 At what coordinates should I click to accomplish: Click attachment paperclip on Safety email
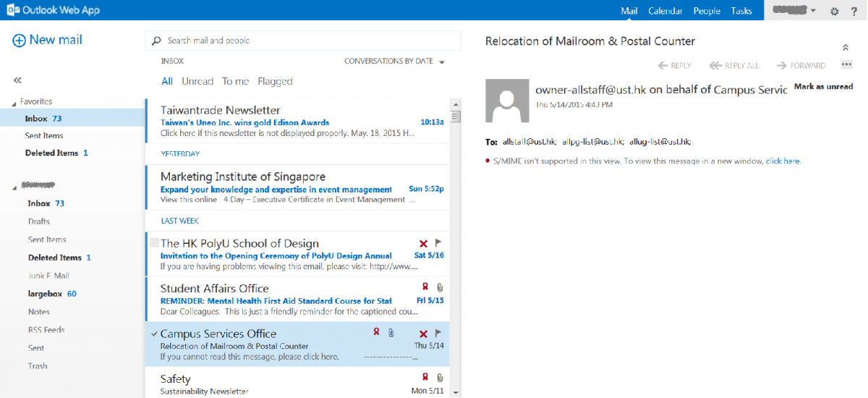tap(440, 378)
